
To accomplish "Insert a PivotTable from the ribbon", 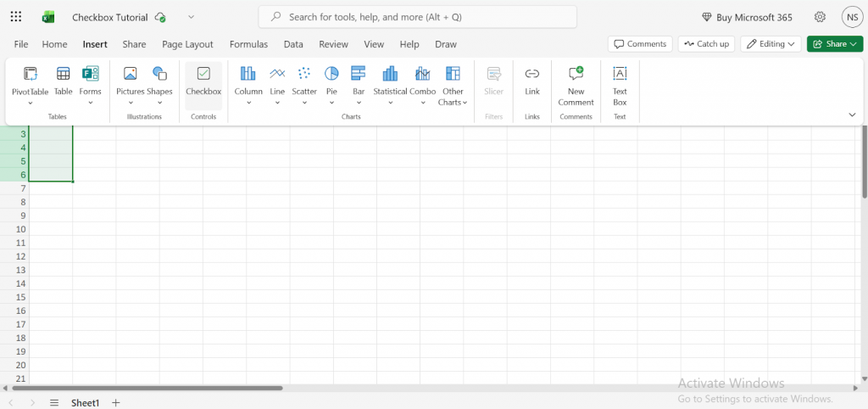I will tap(31, 81).
